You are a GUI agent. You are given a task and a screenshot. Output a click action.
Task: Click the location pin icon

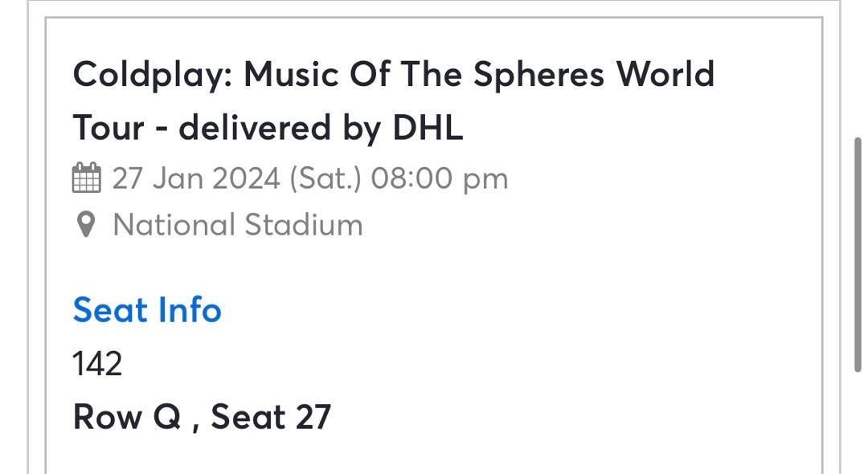(86, 225)
